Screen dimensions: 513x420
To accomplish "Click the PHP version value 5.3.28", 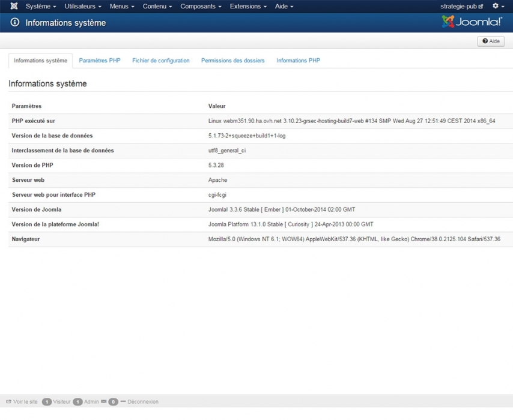I will point(216,165).
